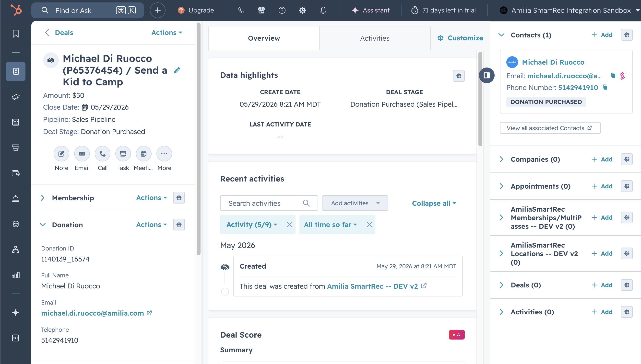Screen dimensions: 641x364
Task: Open the Marketplace storefront icon
Action: tap(261, 10)
